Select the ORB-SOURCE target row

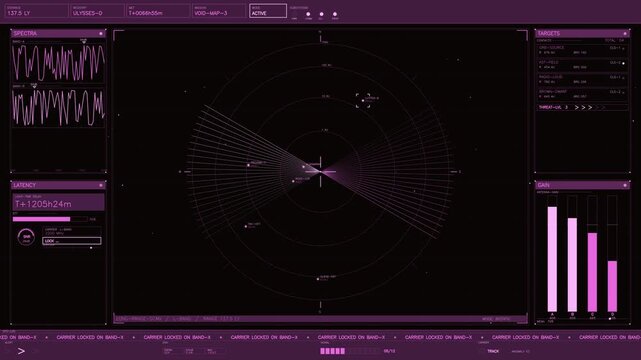tap(582, 50)
